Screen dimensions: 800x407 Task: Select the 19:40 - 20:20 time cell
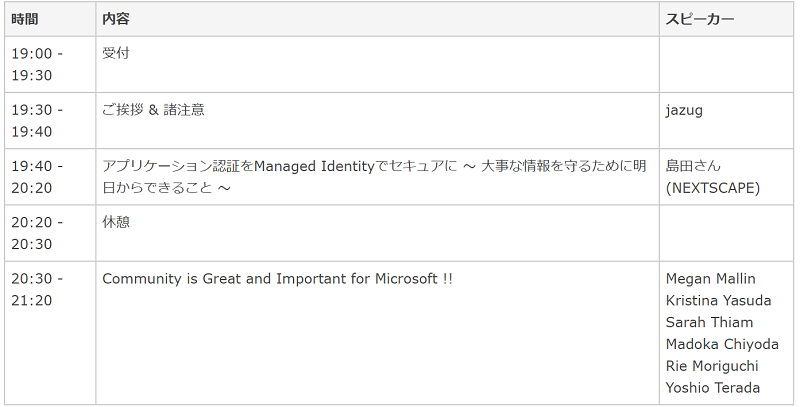(x=50, y=177)
